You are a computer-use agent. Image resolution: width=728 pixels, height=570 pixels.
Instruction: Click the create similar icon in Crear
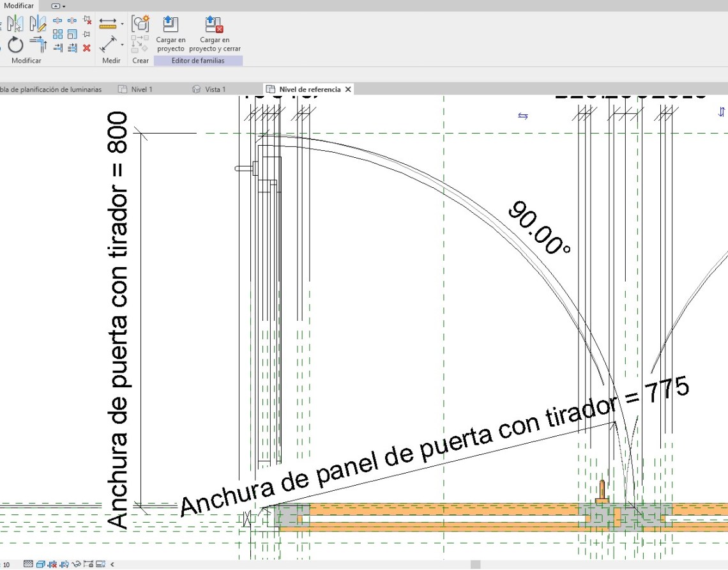[x=140, y=24]
